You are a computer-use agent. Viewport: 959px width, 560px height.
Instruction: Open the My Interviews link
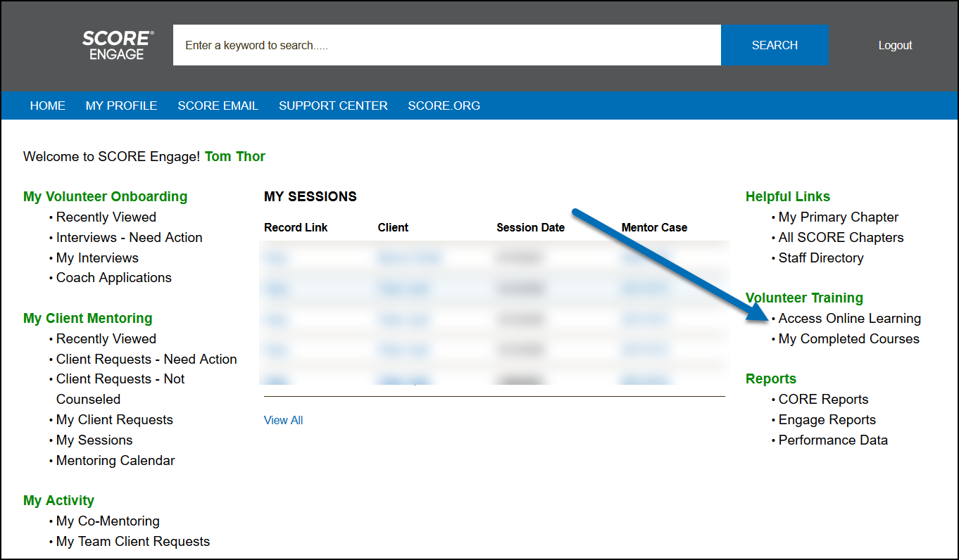(x=97, y=257)
